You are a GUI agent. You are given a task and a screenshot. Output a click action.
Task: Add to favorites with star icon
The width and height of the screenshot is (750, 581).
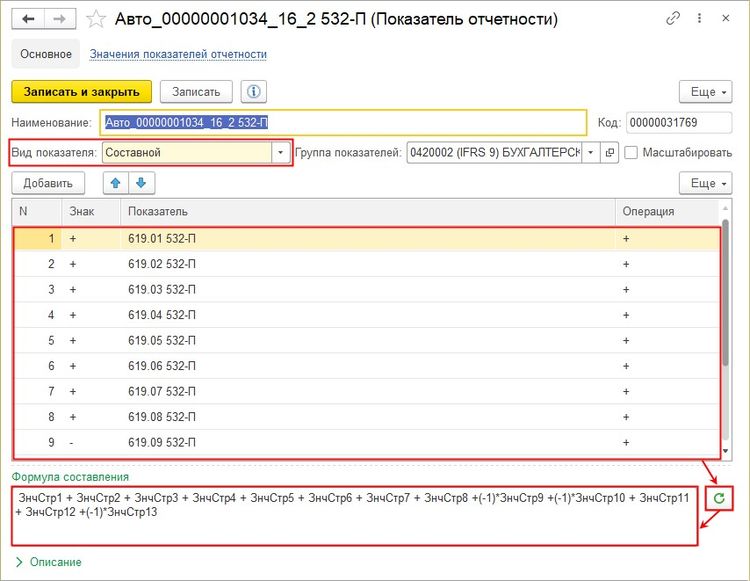(x=96, y=19)
